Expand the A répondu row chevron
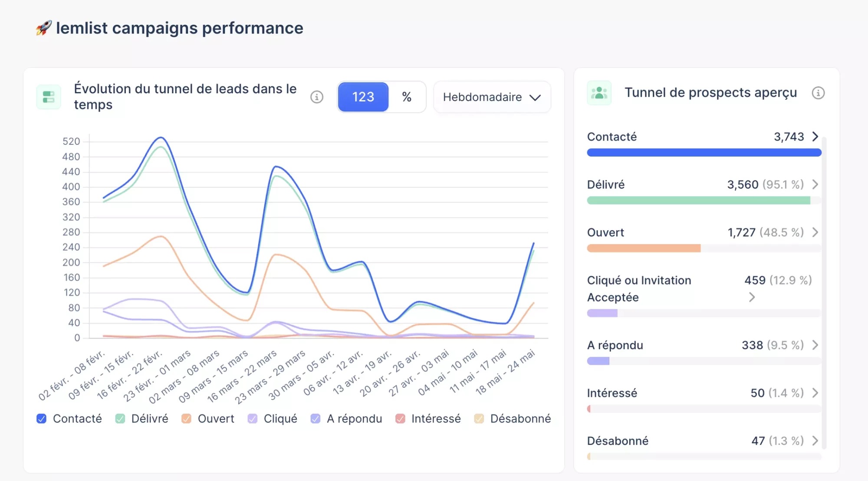The image size is (868, 481). (815, 345)
